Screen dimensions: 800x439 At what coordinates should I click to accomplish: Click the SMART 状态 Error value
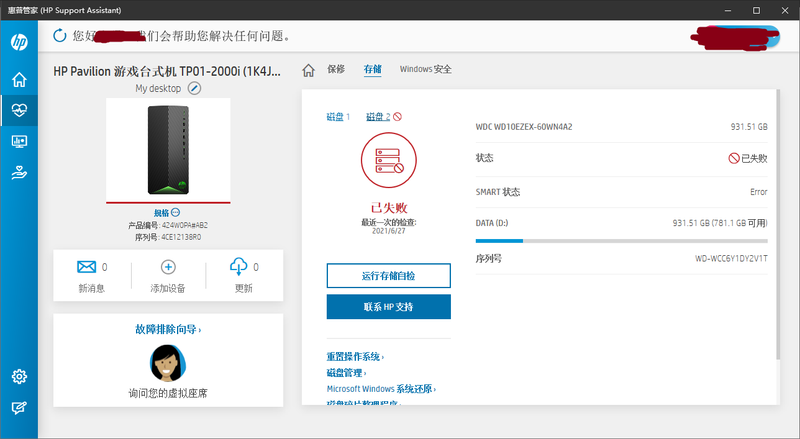pyautogui.click(x=759, y=192)
